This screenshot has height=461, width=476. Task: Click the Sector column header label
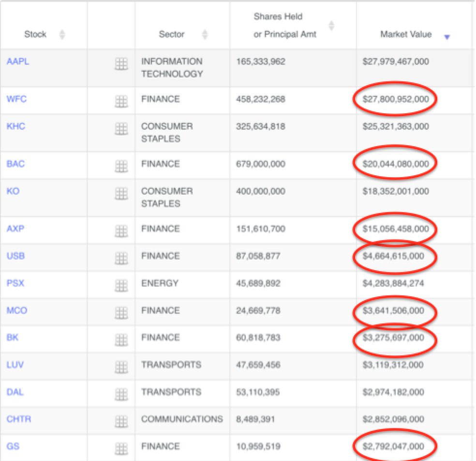(x=172, y=34)
